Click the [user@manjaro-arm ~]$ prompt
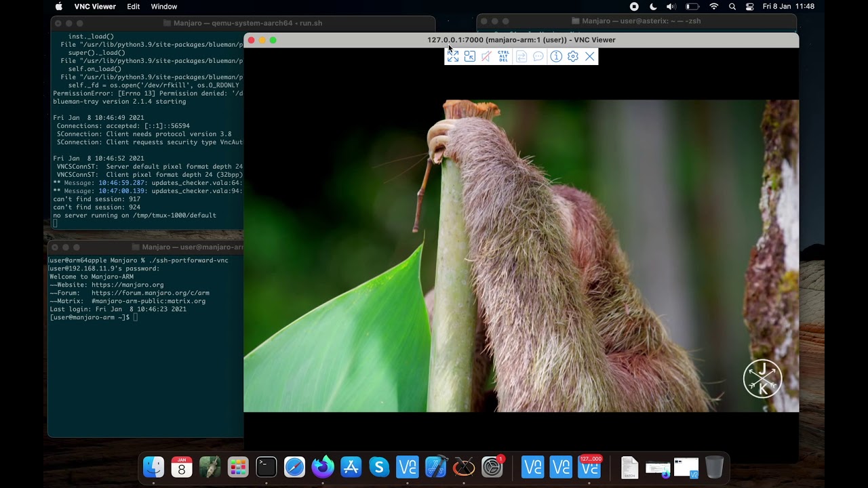The height and width of the screenshot is (488, 868). (x=90, y=317)
